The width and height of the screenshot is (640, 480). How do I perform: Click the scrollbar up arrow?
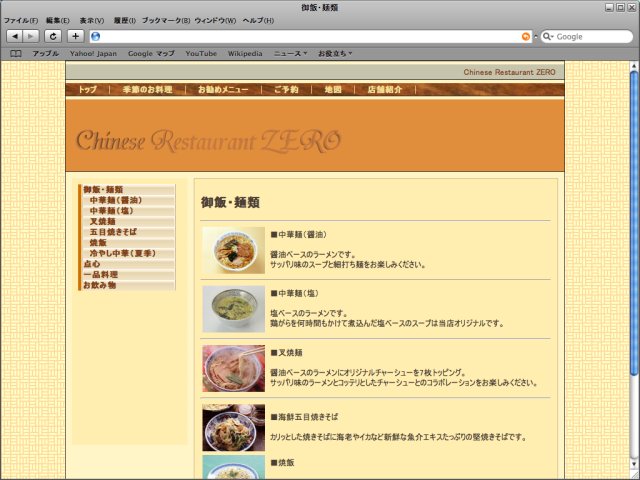[x=634, y=66]
